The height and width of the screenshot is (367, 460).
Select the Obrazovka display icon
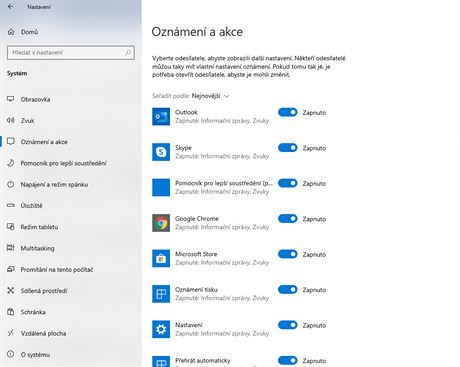pyautogui.click(x=11, y=99)
